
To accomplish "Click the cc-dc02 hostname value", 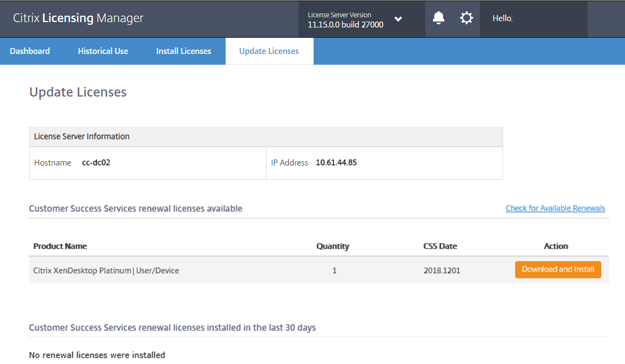I will pyautogui.click(x=96, y=162).
